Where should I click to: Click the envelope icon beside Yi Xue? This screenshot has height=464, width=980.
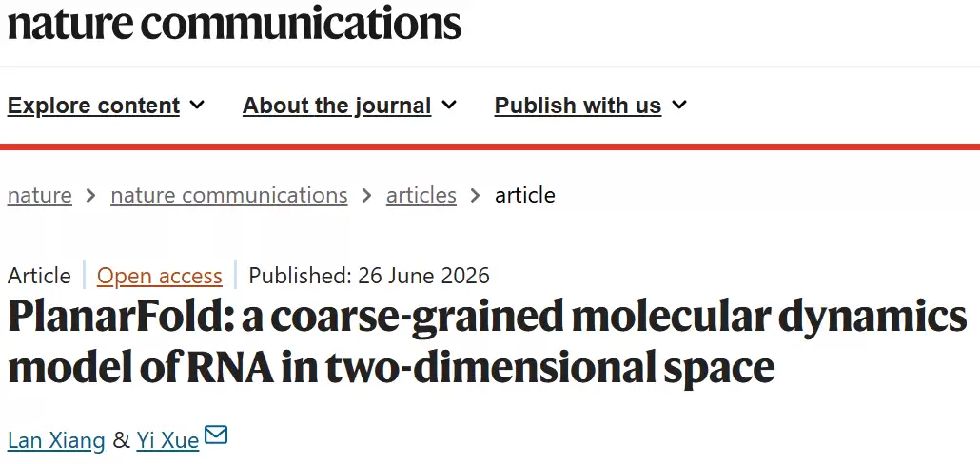(216, 435)
